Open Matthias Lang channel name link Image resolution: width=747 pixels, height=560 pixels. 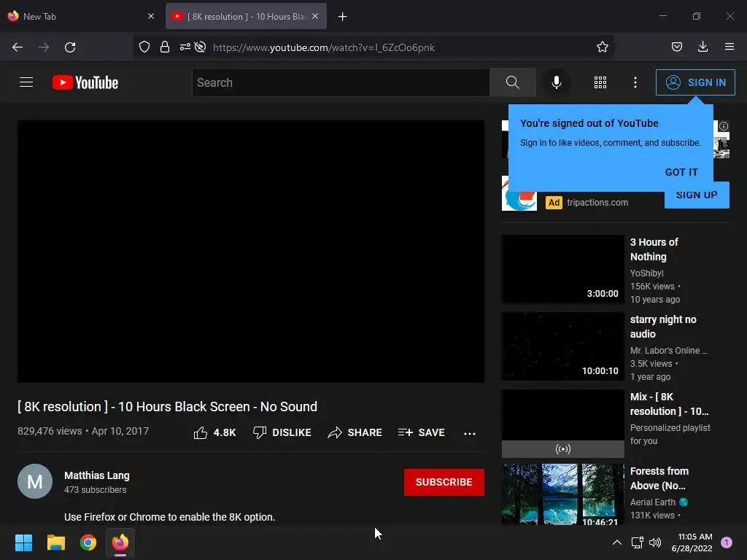coord(97,475)
